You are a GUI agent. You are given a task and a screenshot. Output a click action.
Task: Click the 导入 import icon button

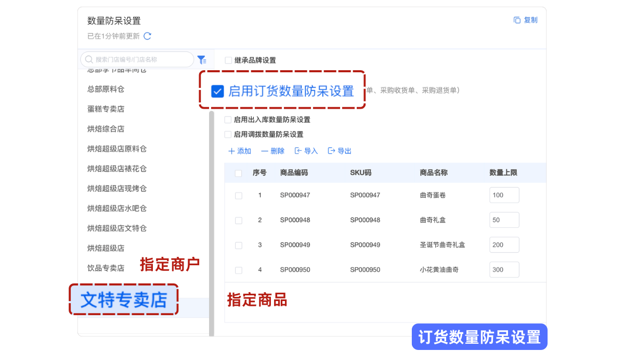298,151
